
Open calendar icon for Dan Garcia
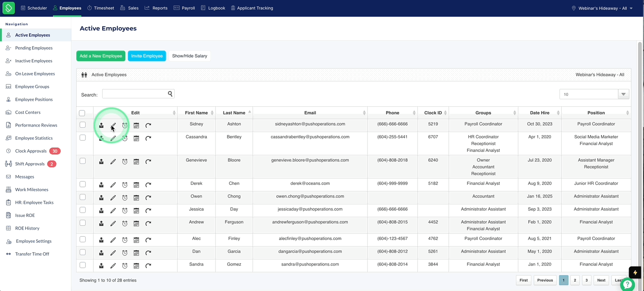tap(136, 253)
